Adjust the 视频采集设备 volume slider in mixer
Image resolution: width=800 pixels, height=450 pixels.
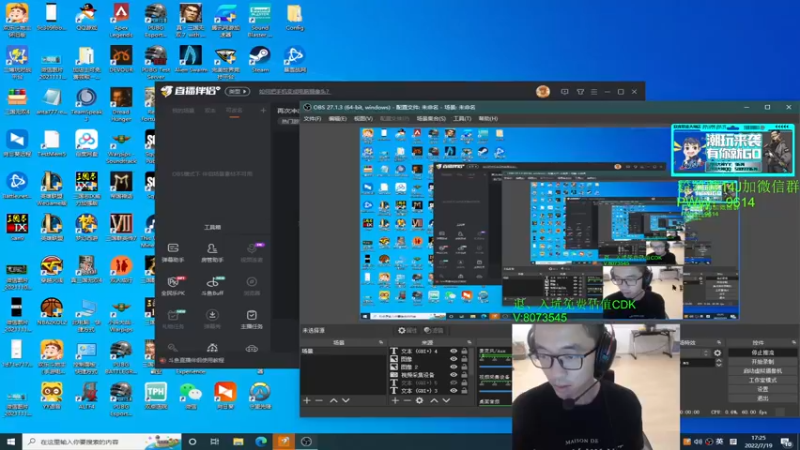[495, 392]
